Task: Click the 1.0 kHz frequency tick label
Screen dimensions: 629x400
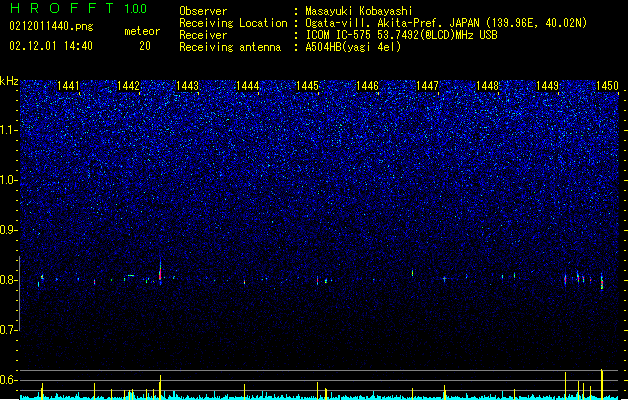Action: tap(8, 180)
